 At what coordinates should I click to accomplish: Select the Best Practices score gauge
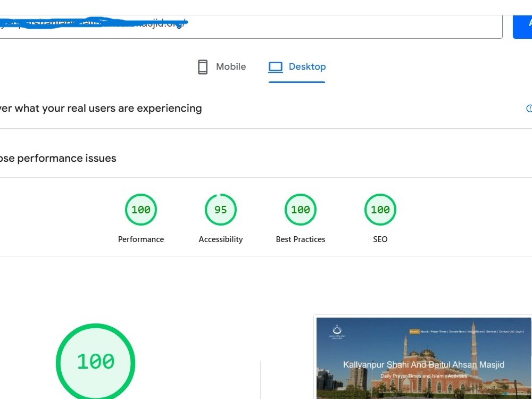coord(300,209)
